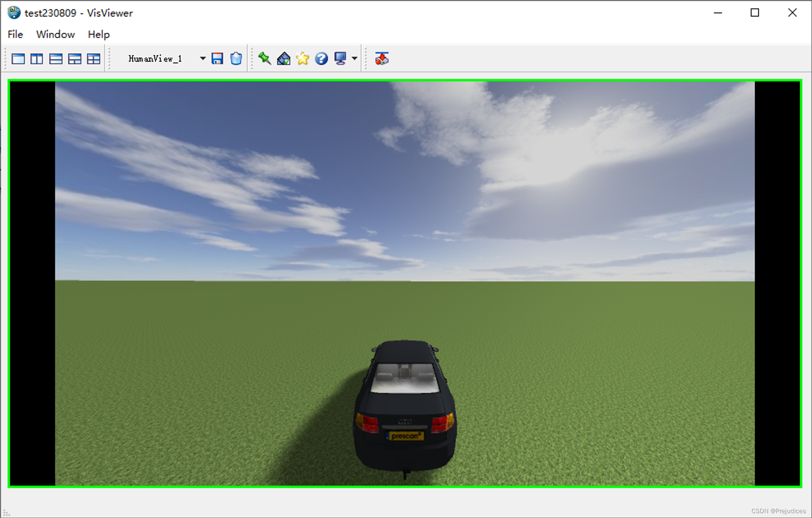The height and width of the screenshot is (518, 812).
Task: Select the single-pane viewport layout icon
Action: point(18,59)
